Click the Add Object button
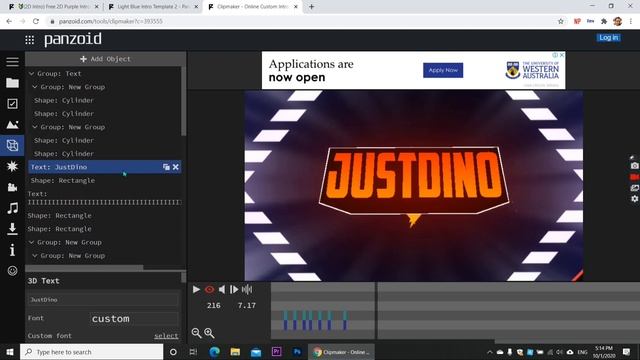 (x=105, y=59)
